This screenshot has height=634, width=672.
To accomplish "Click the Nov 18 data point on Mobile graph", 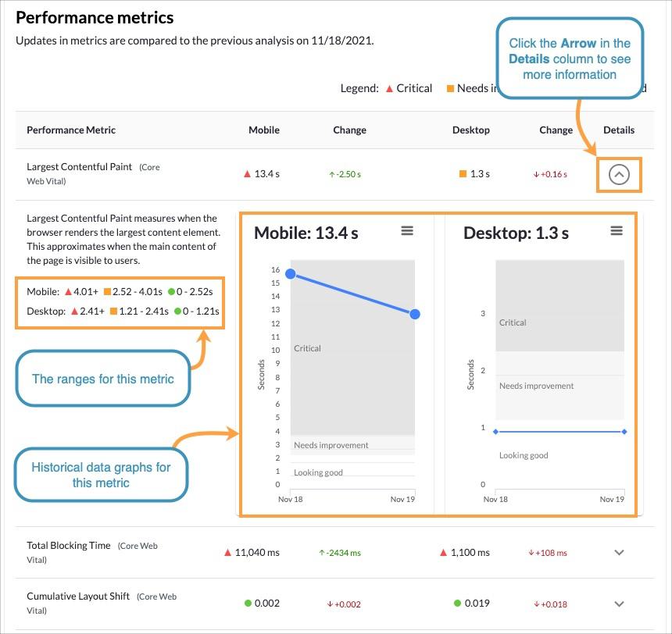I will 290,274.
